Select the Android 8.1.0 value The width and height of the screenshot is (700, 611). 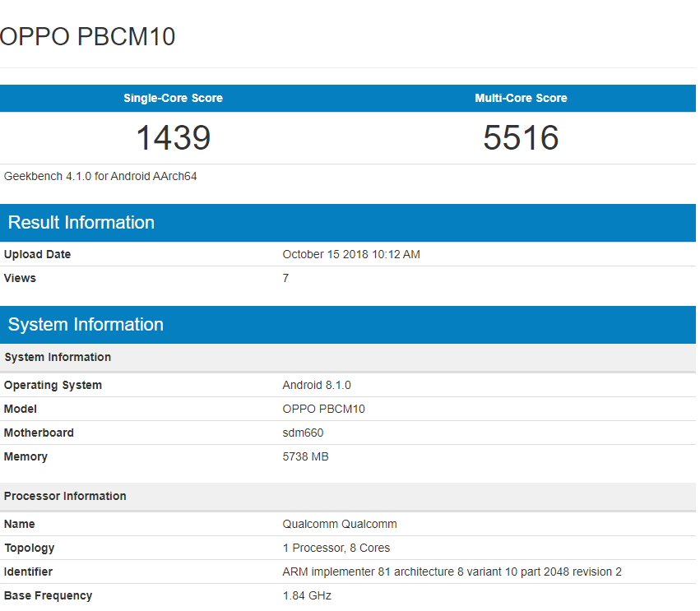click(x=317, y=385)
